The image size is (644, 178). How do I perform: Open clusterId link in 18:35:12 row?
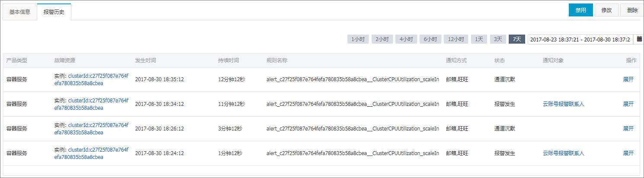pos(92,79)
